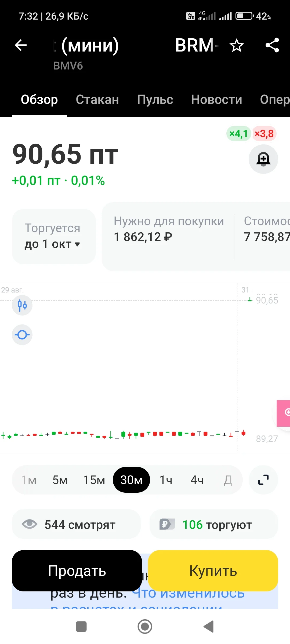Select the 1м chart interval
Image resolution: width=290 pixels, height=644 pixels.
[x=29, y=480]
